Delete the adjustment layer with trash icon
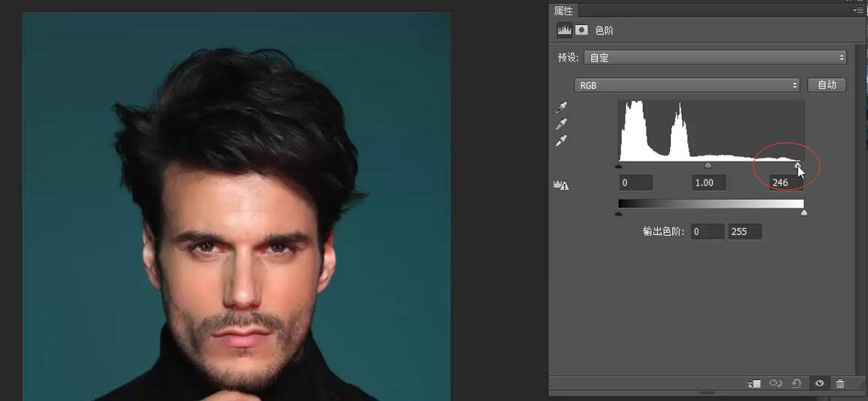This screenshot has width=868, height=401. [840, 383]
